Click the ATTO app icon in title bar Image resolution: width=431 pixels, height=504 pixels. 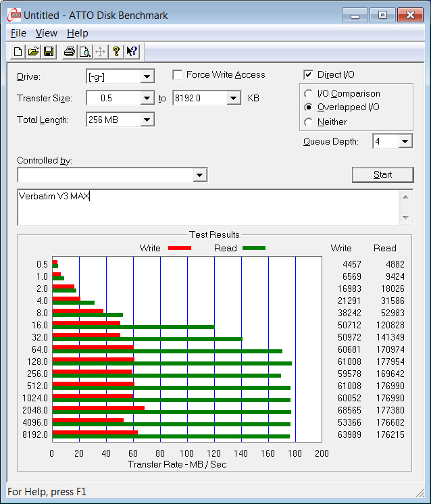click(14, 15)
